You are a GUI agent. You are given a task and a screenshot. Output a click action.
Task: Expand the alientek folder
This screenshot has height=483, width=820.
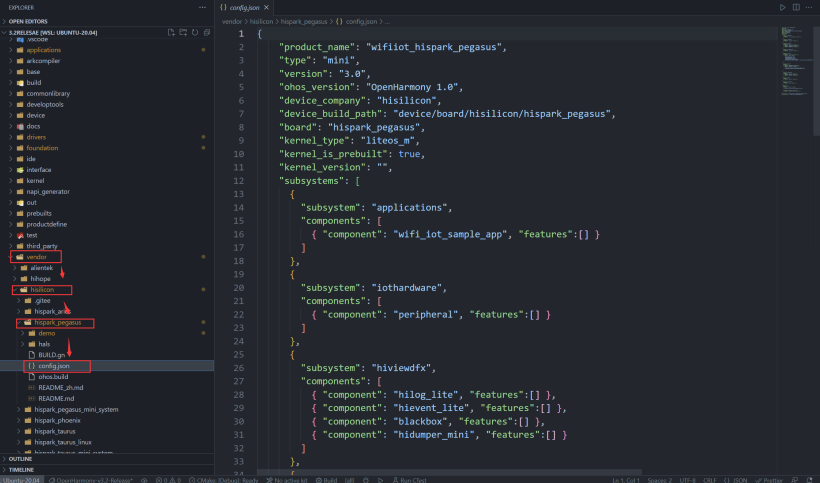41,268
